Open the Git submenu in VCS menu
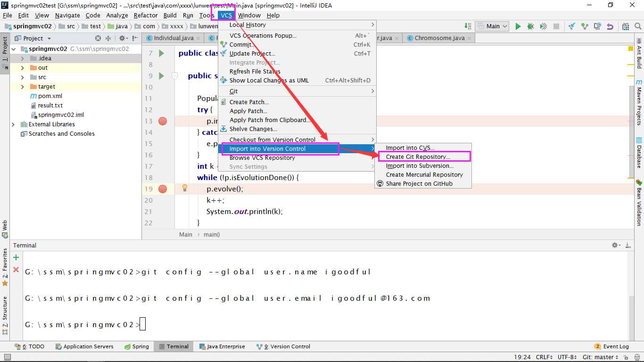The width and height of the screenshot is (644, 362). pyautogui.click(x=297, y=91)
